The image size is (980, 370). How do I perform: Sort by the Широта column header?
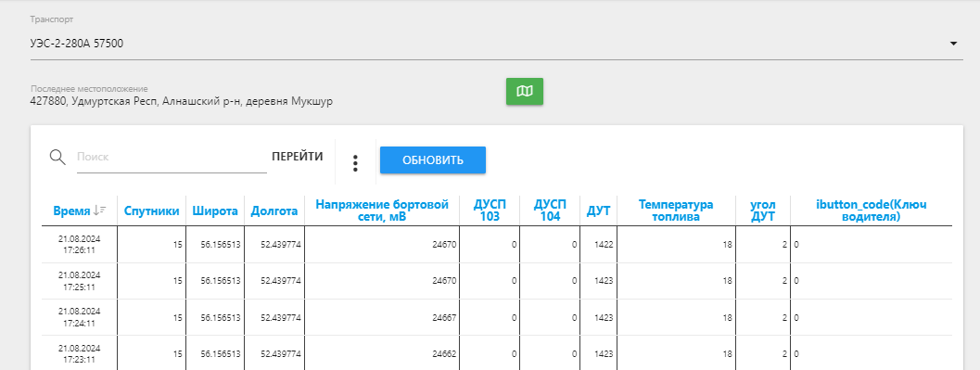pos(215,211)
